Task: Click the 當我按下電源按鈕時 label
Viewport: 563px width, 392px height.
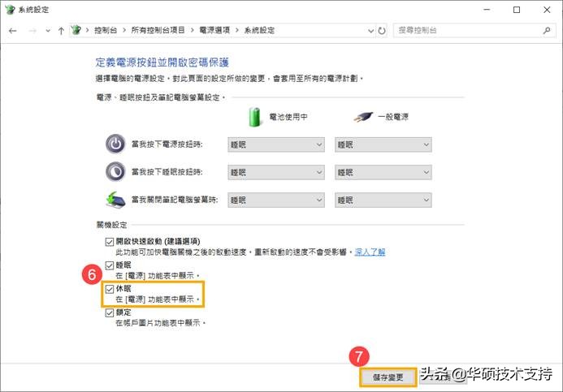Action: pos(167,144)
